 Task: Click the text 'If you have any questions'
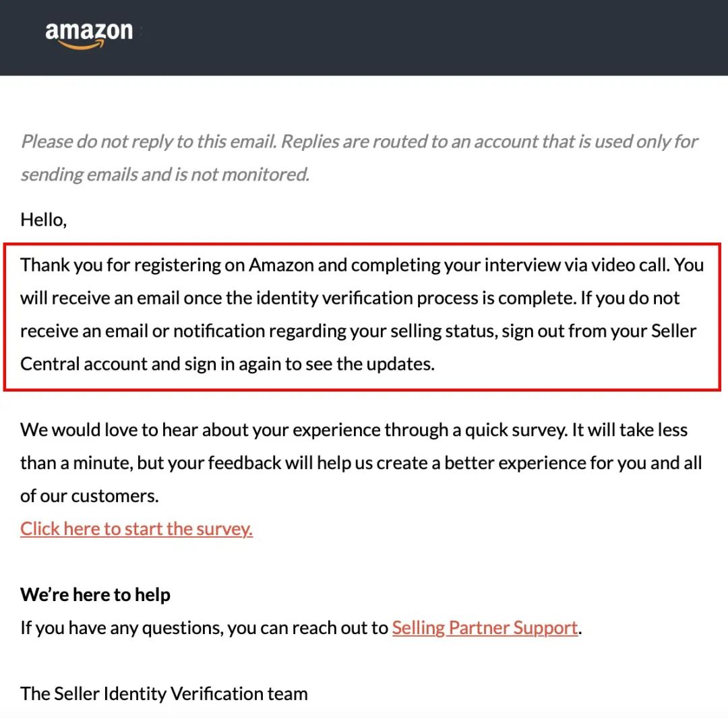click(121, 628)
